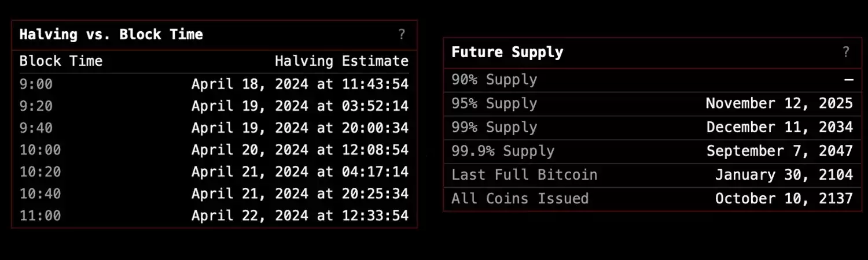Click the October 10, 2137 date
Viewport: 868px width, 260px height.
coord(784,199)
